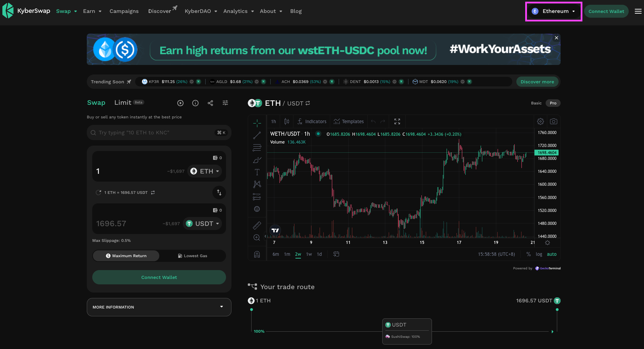The image size is (644, 349).
Task: Switch chart view to Basic
Action: [536, 103]
